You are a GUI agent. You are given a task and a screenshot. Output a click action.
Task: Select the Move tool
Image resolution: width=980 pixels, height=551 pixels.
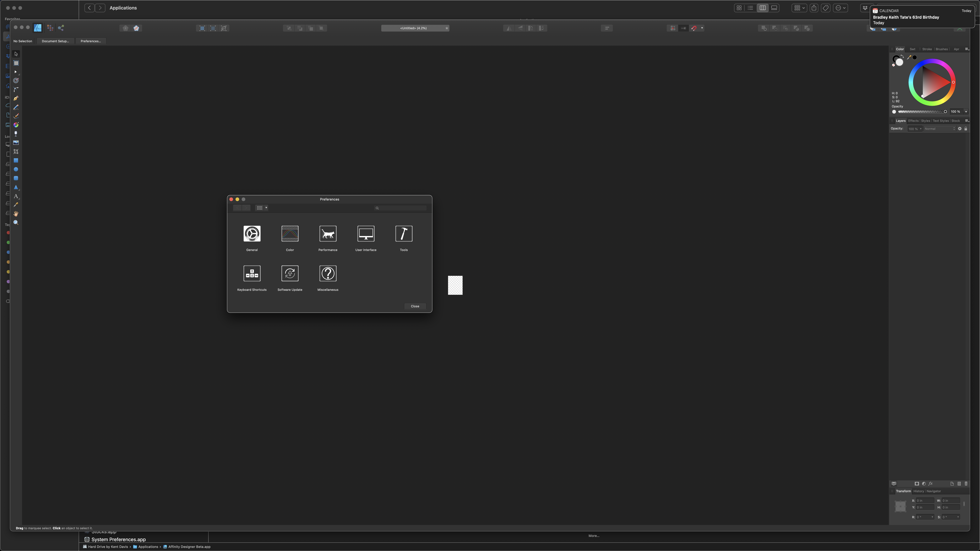pyautogui.click(x=16, y=54)
